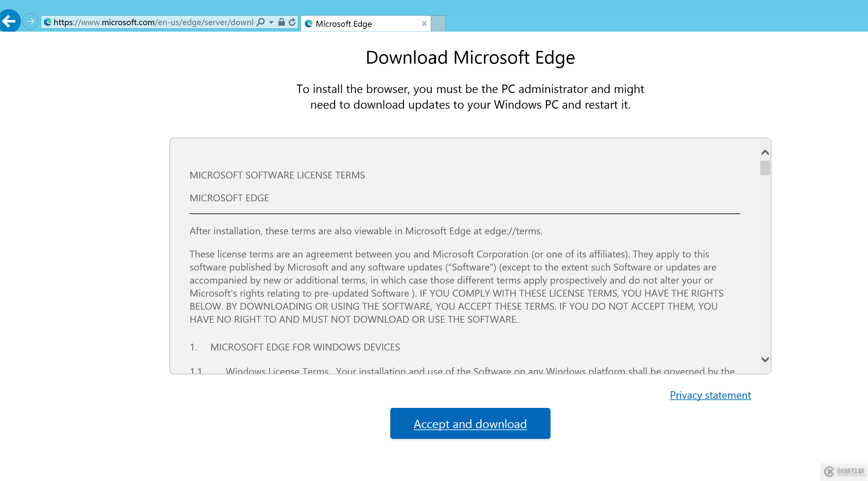
Task: Open the address bar autocomplete dropdown arrow
Action: coord(271,23)
